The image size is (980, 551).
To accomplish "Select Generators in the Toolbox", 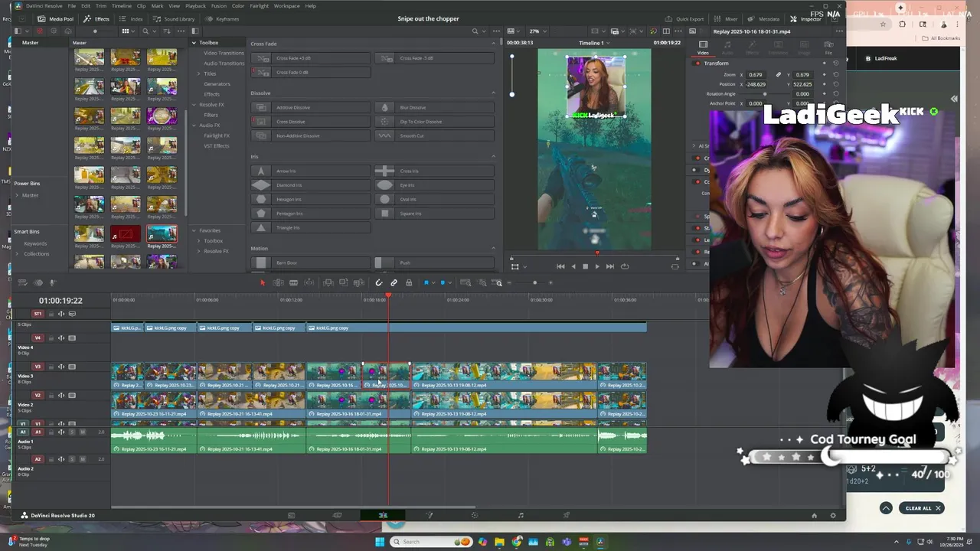I will (217, 84).
